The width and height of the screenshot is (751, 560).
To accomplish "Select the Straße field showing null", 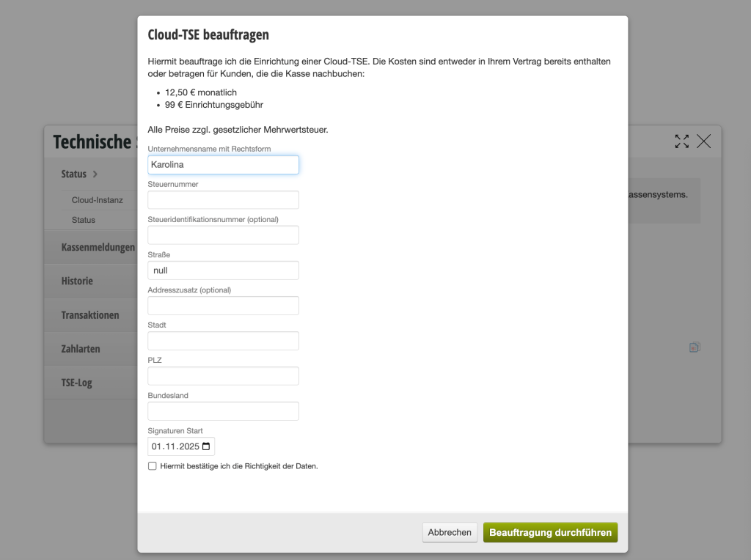I will tap(223, 270).
